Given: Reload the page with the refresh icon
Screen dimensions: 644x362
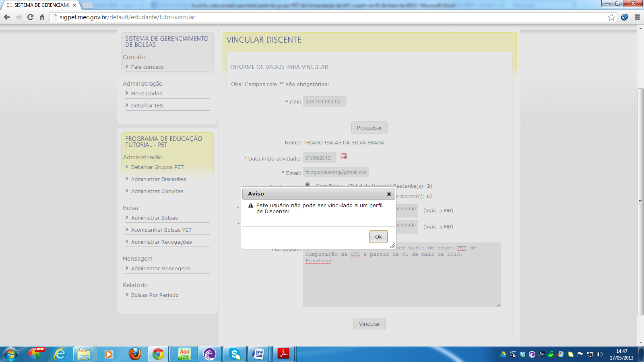Looking at the screenshot, I should tap(30, 17).
